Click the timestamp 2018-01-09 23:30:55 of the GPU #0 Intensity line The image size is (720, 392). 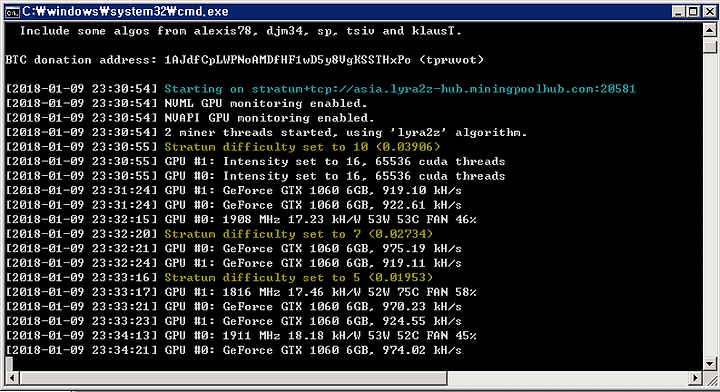(81, 176)
